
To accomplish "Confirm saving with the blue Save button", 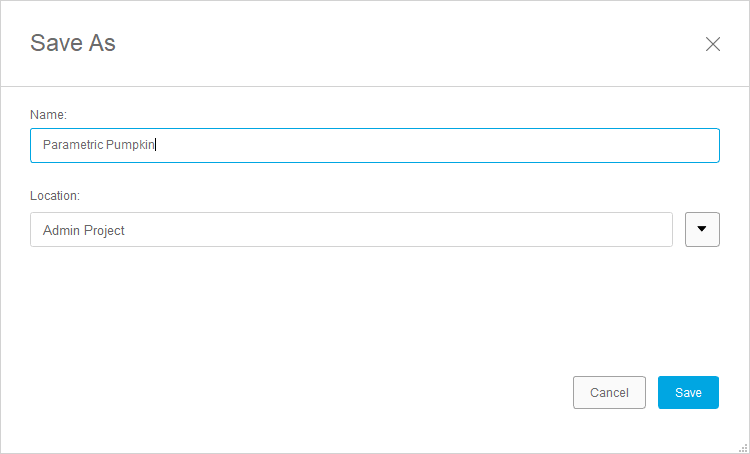I will pyautogui.click(x=688, y=393).
